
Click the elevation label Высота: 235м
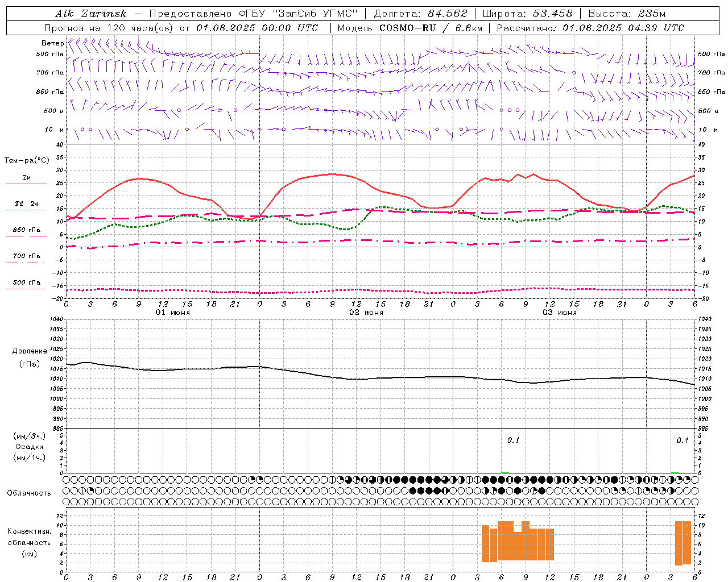[627, 14]
